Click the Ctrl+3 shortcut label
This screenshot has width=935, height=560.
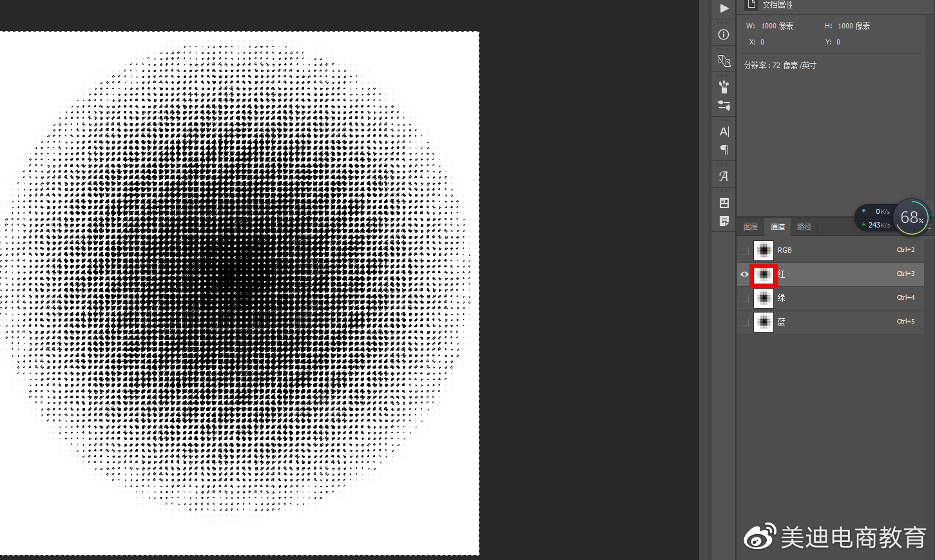(905, 274)
